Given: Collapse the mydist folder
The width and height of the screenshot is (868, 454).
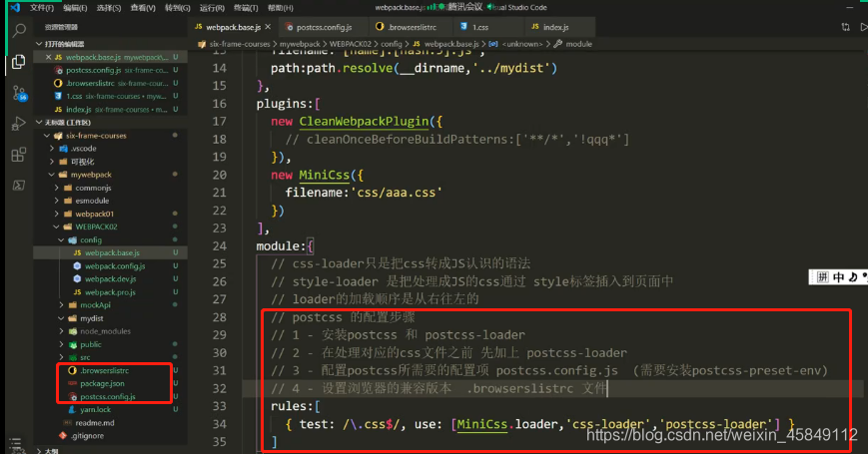Looking at the screenshot, I should [x=62, y=318].
